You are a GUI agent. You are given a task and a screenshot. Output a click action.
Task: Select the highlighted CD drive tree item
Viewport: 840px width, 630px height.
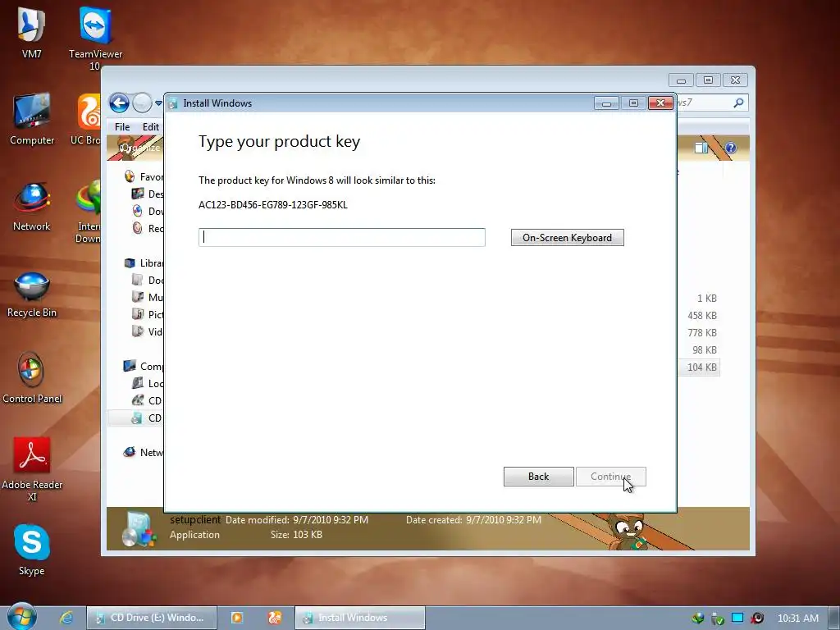135,418
